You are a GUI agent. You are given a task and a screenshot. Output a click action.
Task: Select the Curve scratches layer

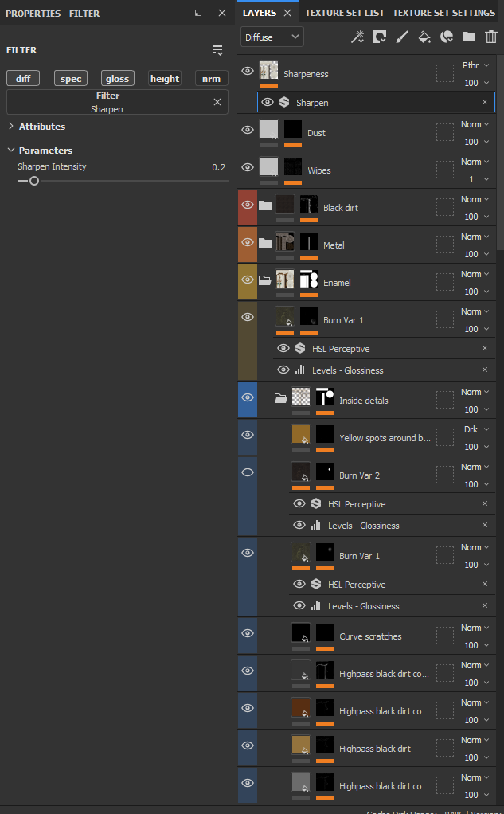pyautogui.click(x=370, y=636)
